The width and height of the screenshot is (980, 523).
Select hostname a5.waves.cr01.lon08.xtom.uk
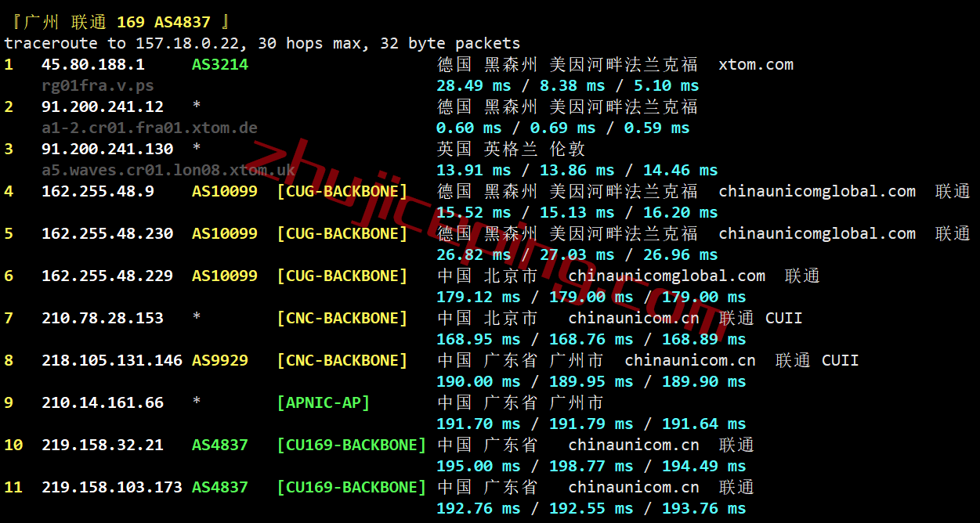(168, 170)
